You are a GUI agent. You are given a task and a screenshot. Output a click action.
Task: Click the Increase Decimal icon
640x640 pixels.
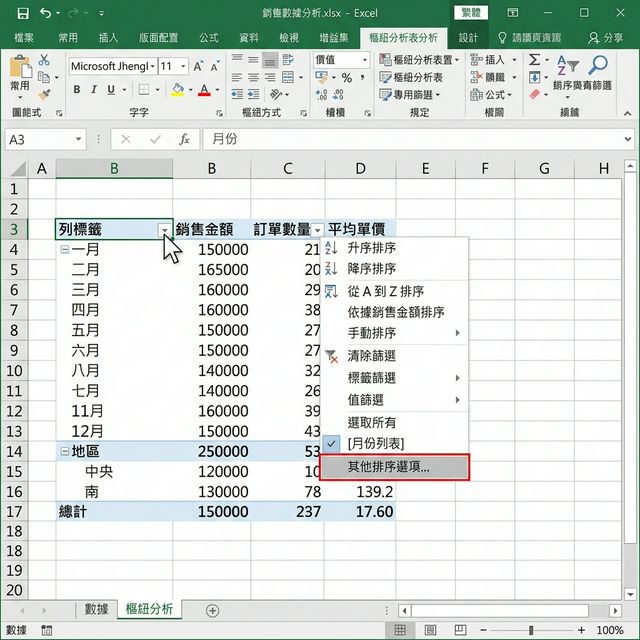coord(322,95)
